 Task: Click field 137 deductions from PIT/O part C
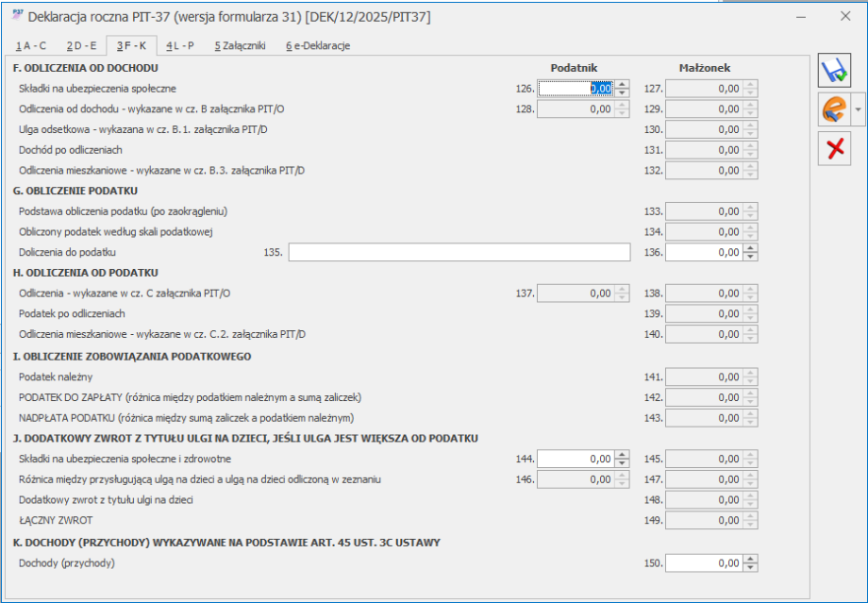(x=583, y=293)
